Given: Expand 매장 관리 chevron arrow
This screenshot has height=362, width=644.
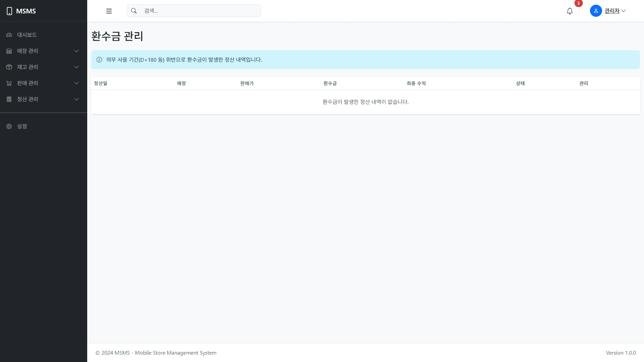Looking at the screenshot, I should click(76, 51).
